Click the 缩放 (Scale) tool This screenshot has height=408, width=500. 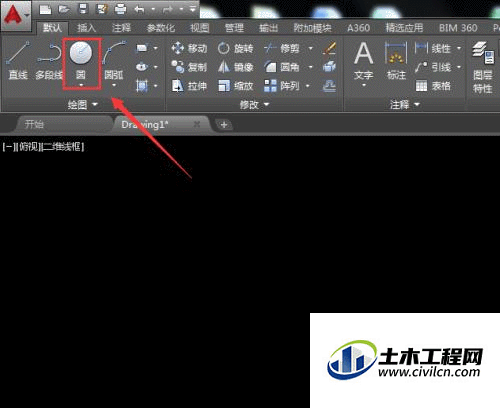pyautogui.click(x=236, y=86)
